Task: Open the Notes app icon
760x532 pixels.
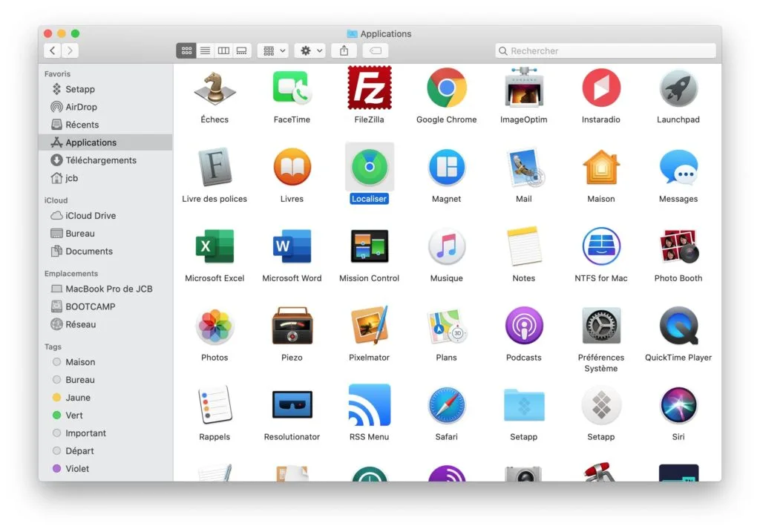Action: 523,246
